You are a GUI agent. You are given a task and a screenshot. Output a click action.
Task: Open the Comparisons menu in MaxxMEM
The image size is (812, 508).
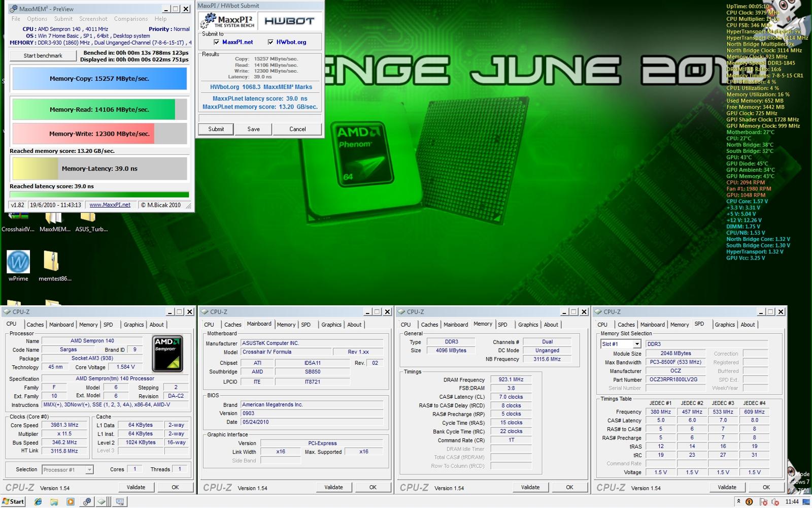click(131, 19)
